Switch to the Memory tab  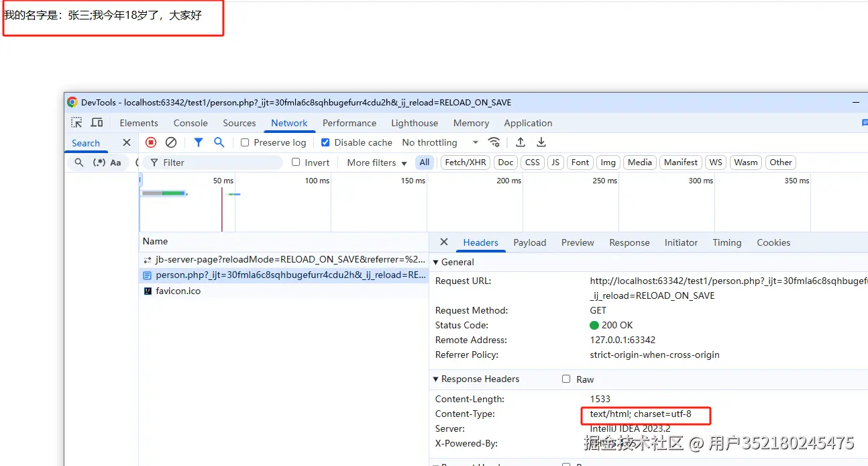471,123
